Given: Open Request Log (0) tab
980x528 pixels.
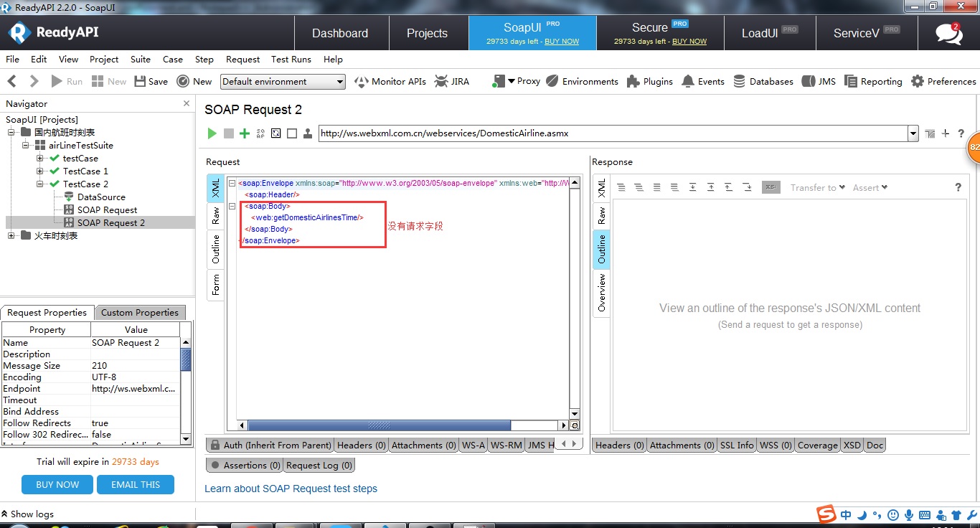Looking at the screenshot, I should tap(319, 465).
